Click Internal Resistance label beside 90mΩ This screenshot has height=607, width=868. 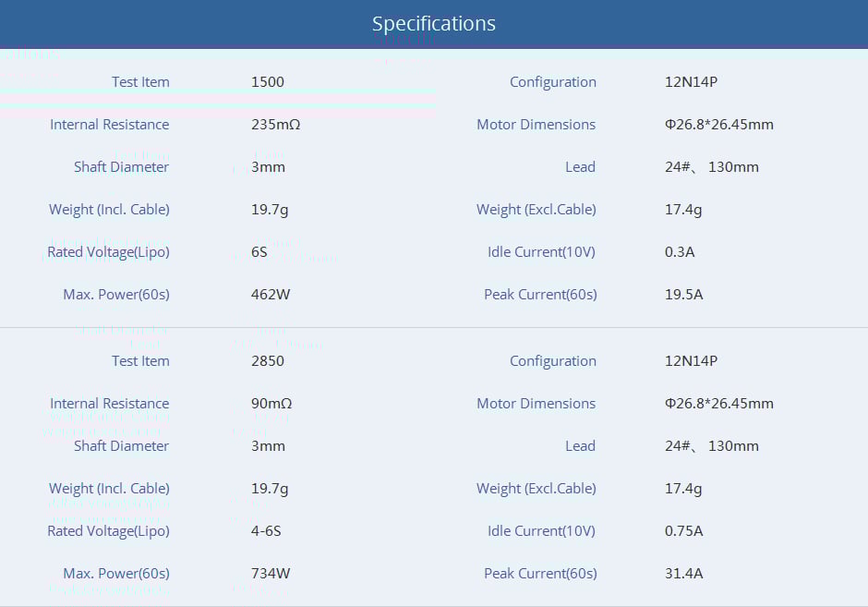(110, 404)
